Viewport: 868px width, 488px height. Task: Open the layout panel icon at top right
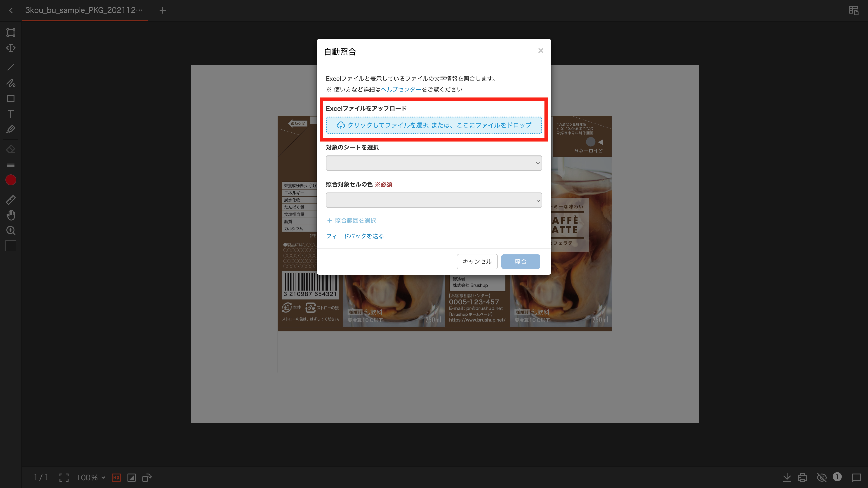click(854, 10)
